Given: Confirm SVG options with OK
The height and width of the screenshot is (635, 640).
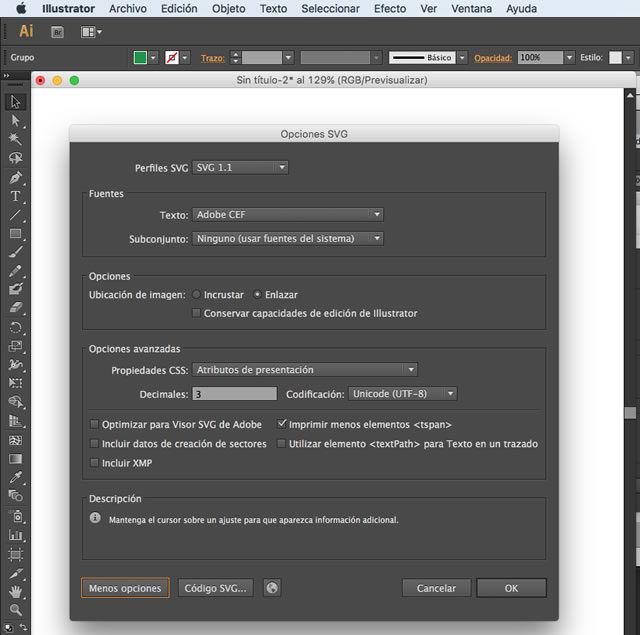Looking at the screenshot, I should [511, 588].
